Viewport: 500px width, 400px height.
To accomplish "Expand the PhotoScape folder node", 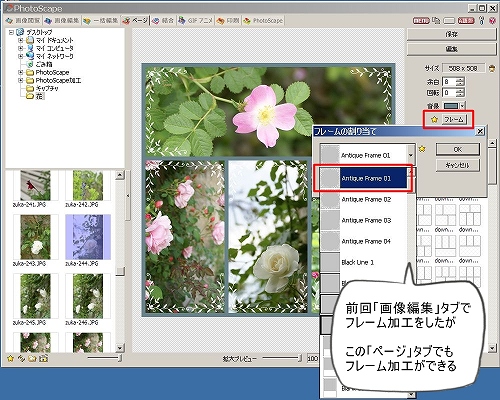I will pyautogui.click(x=20, y=72).
